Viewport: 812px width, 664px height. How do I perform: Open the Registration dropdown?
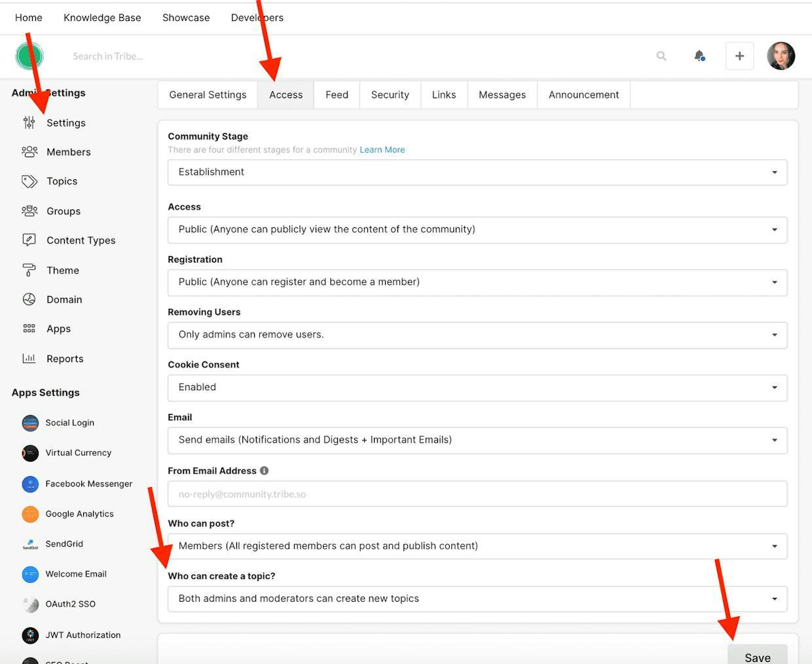477,282
